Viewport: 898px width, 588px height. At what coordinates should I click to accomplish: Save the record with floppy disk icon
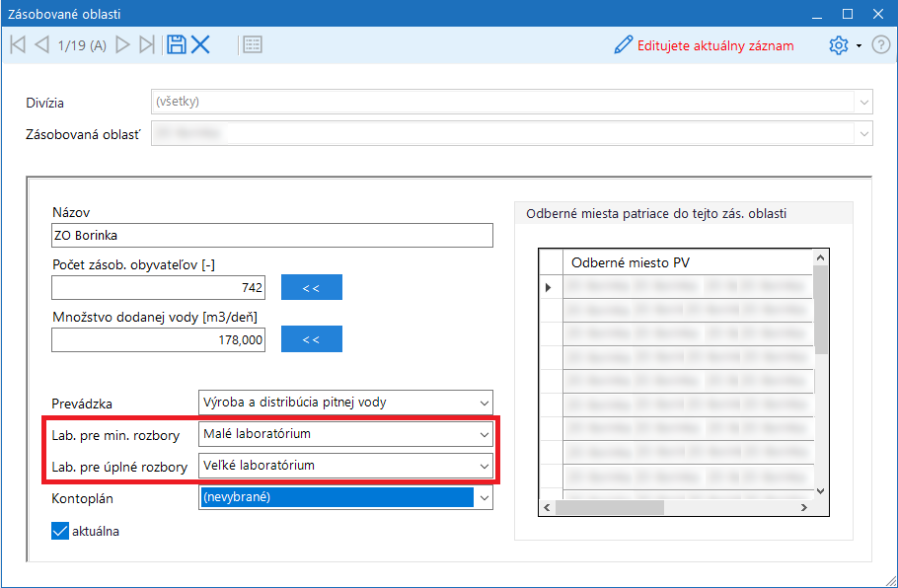pos(176,44)
